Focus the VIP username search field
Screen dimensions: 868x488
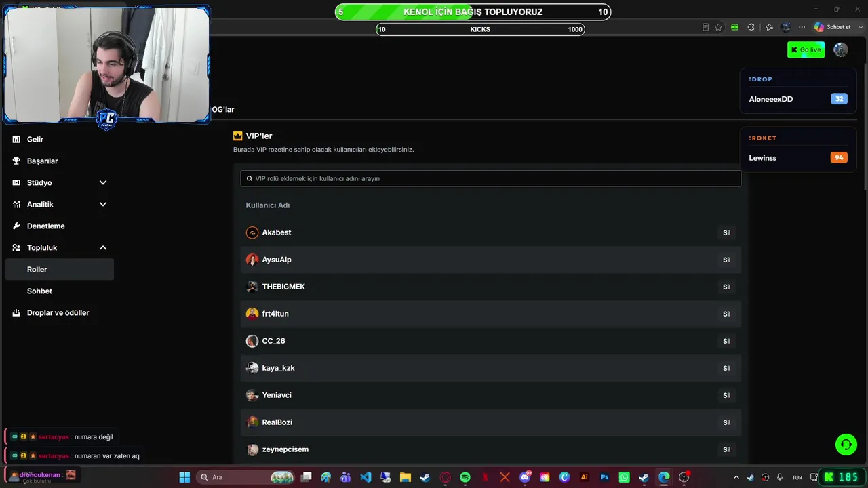pyautogui.click(x=490, y=178)
